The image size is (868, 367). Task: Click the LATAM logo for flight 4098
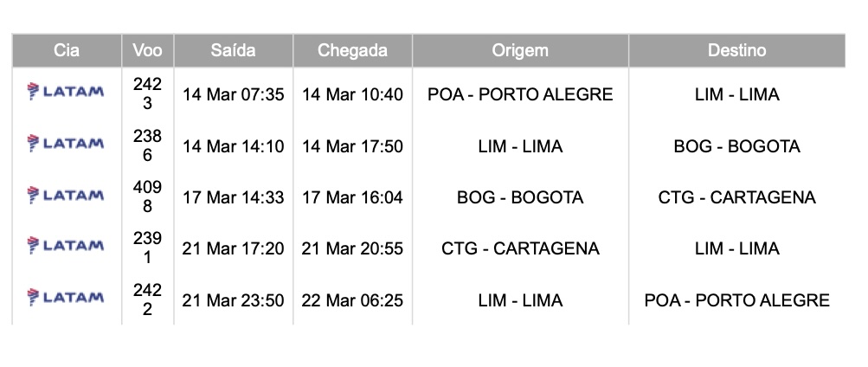pyautogui.click(x=66, y=195)
